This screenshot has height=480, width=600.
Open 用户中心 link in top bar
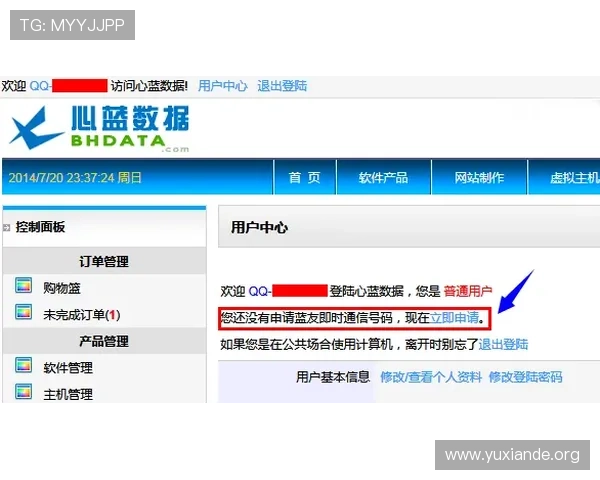point(223,86)
